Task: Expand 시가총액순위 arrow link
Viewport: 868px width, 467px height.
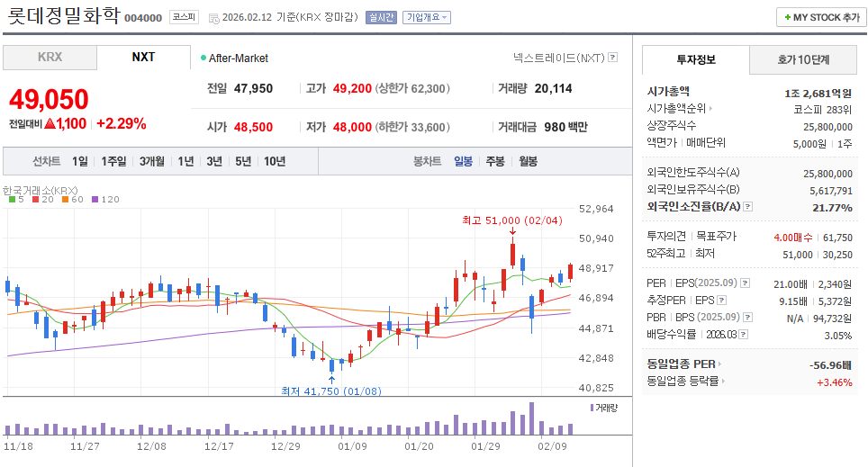Action: 711,109
